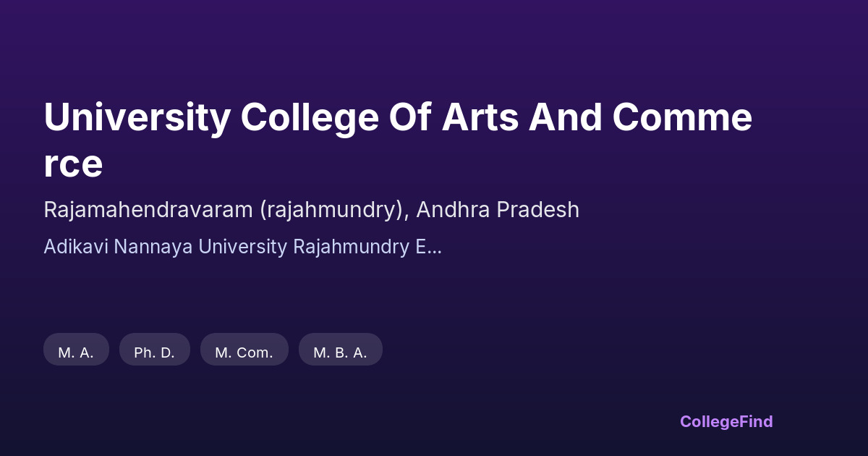Click "Rajahmundry" in the affiliation subtitle
Viewport: 868px width, 456px height.
(x=350, y=247)
